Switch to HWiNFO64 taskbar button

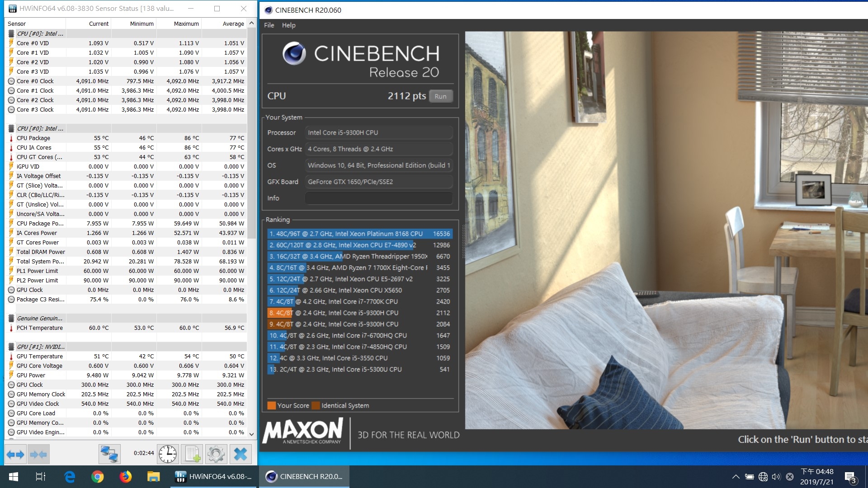coord(214,477)
